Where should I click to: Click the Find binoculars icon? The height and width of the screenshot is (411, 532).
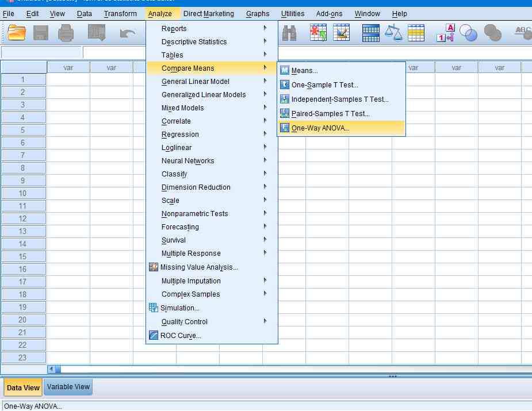(x=289, y=33)
